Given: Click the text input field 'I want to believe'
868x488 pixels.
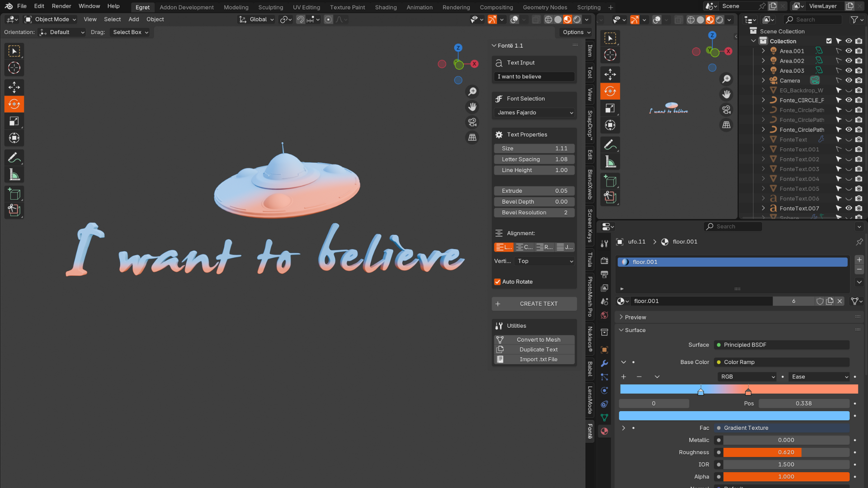Looking at the screenshot, I should click(534, 76).
